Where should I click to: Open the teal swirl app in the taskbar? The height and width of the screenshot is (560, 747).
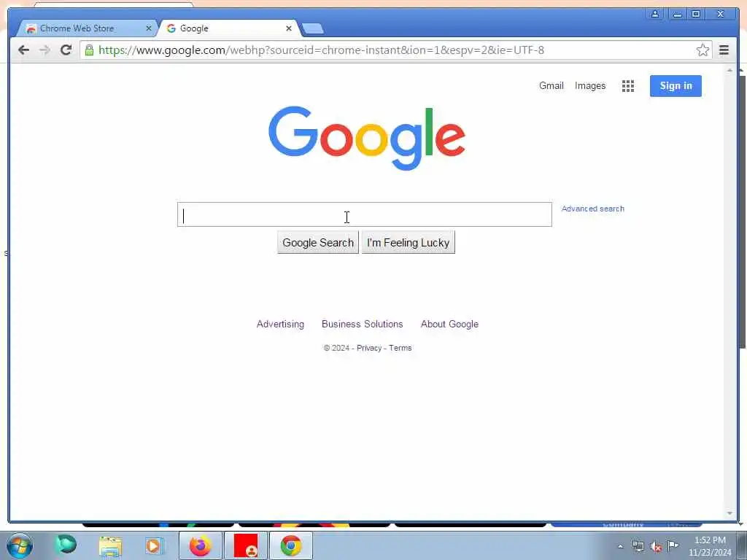(66, 545)
